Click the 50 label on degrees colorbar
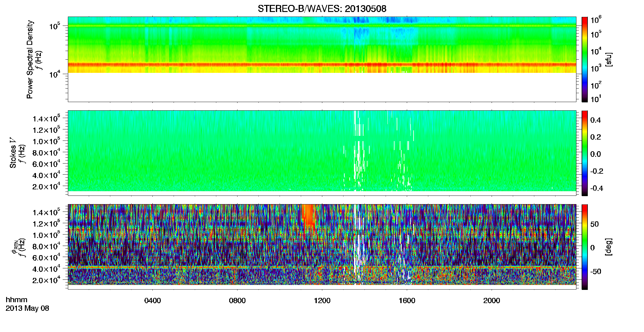The height and width of the screenshot is (332, 644). point(595,224)
